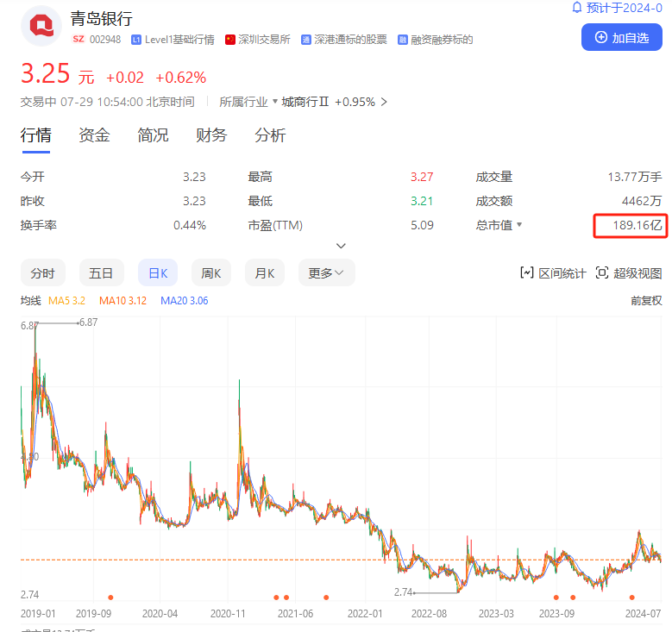Click the stock code 002948
This screenshot has width=672, height=632.
click(105, 40)
